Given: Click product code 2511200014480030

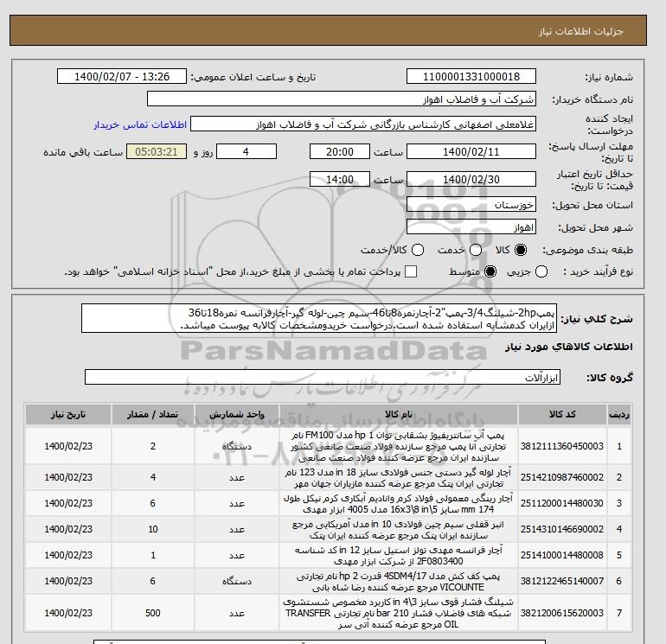Looking at the screenshot, I should click(x=562, y=503).
